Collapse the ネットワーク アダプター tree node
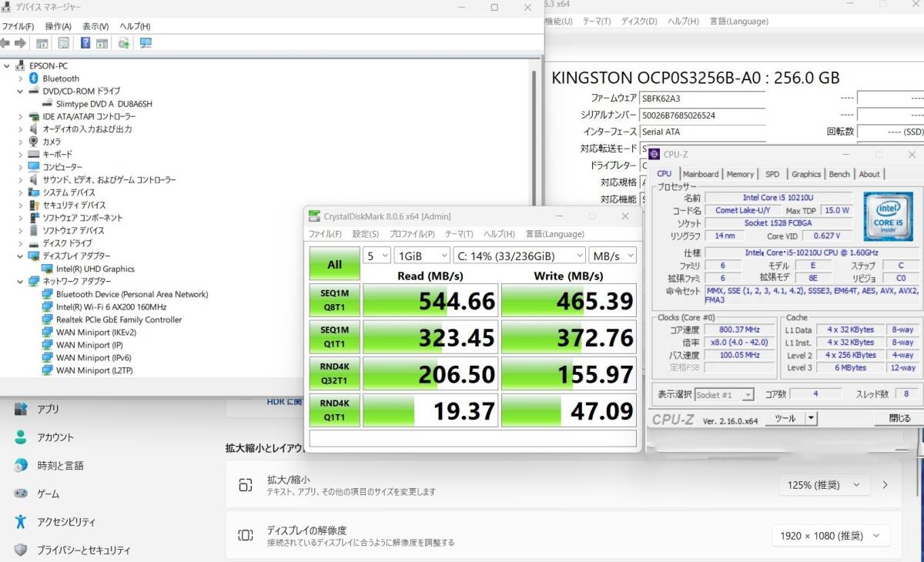 [21, 281]
